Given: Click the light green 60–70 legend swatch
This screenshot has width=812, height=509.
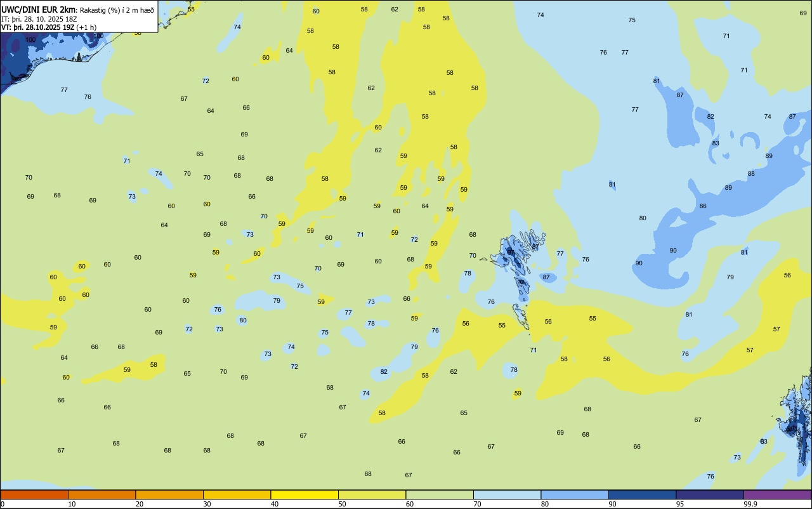Looking at the screenshot, I should [440, 494].
